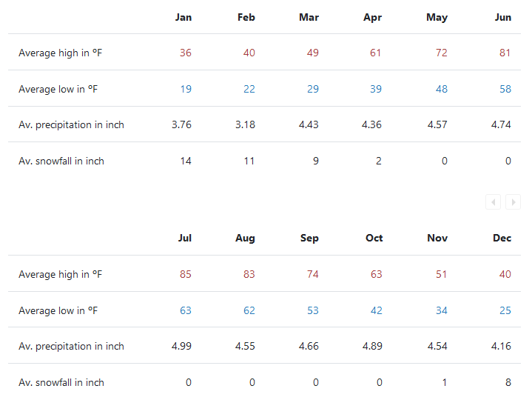Click second table's Av. snowfall row label
The height and width of the screenshot is (400, 532).
click(61, 382)
